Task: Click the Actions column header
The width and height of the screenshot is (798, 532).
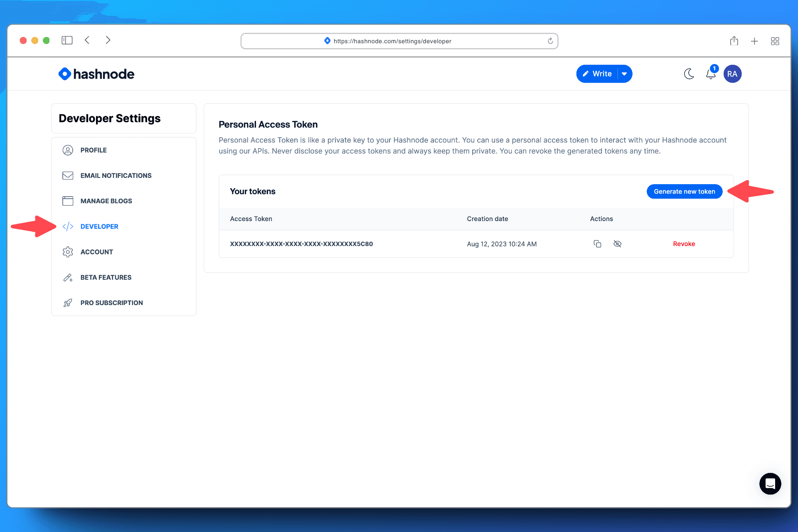Action: coord(601,219)
